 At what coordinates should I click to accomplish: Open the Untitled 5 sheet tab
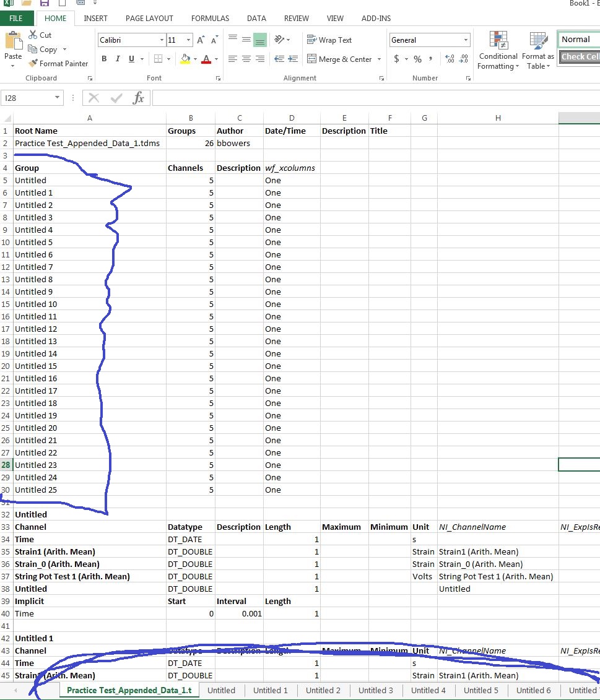click(x=480, y=690)
